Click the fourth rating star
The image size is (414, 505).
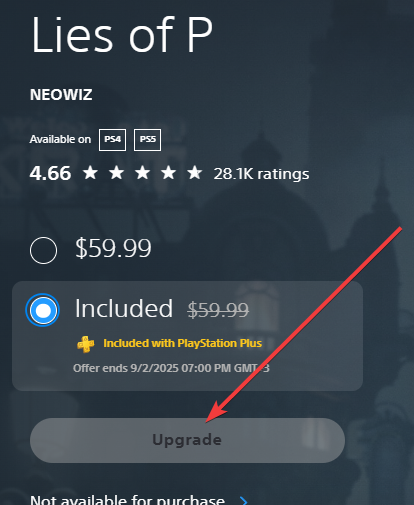(x=169, y=173)
